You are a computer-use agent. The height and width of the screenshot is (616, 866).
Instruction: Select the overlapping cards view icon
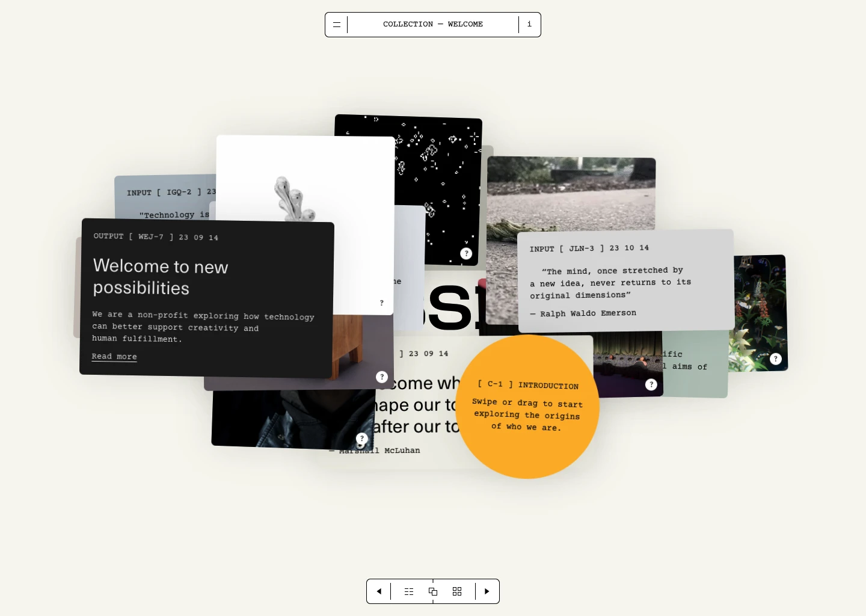[433, 591]
